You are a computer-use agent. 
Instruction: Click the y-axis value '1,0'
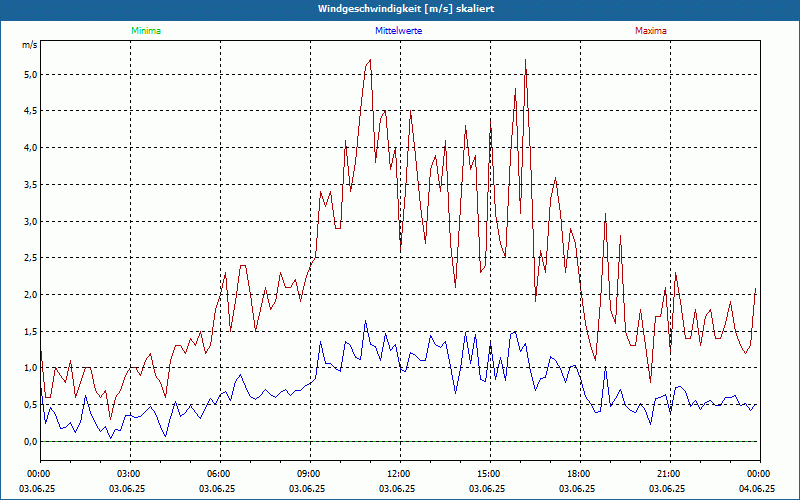tap(31, 368)
